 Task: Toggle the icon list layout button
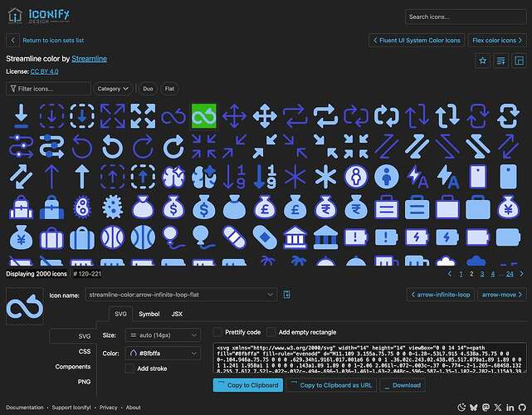tap(500, 61)
